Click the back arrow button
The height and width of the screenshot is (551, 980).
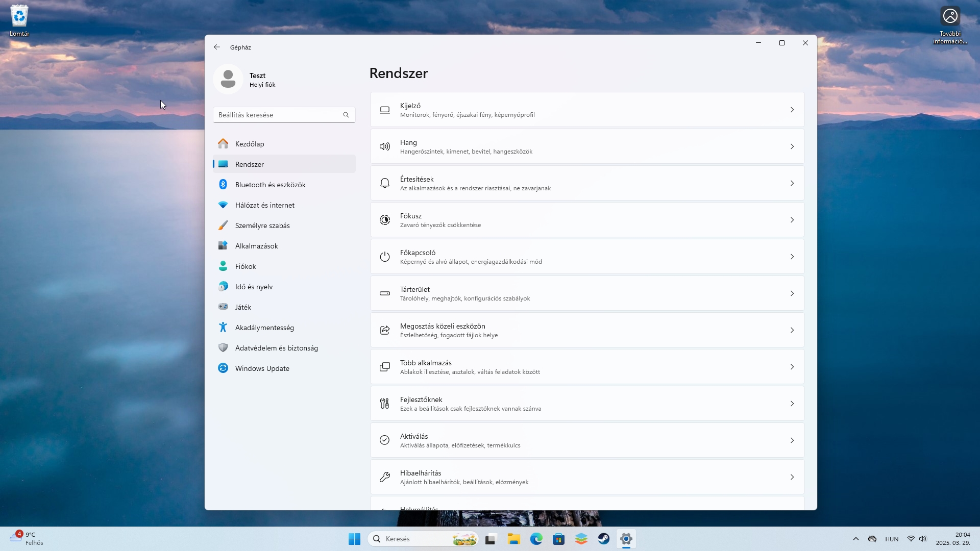tap(217, 47)
